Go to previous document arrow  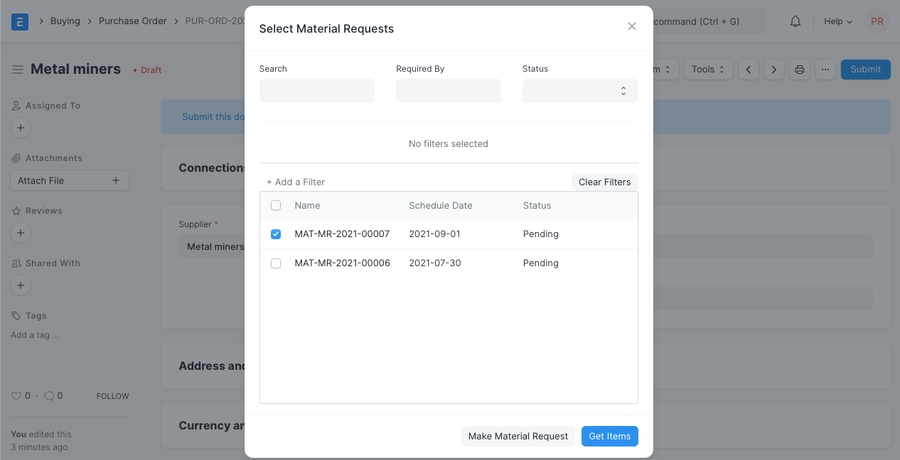point(749,69)
